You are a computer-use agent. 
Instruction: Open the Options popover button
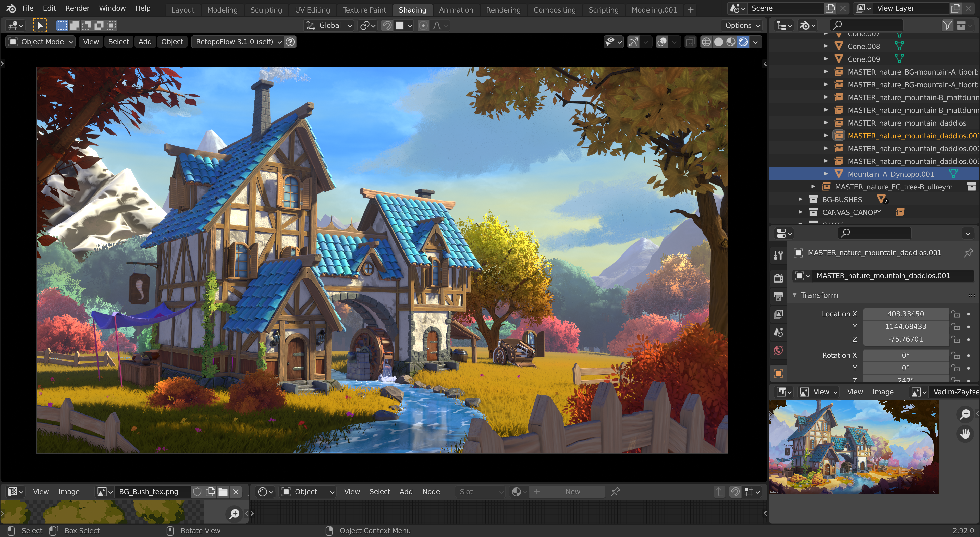pyautogui.click(x=742, y=26)
